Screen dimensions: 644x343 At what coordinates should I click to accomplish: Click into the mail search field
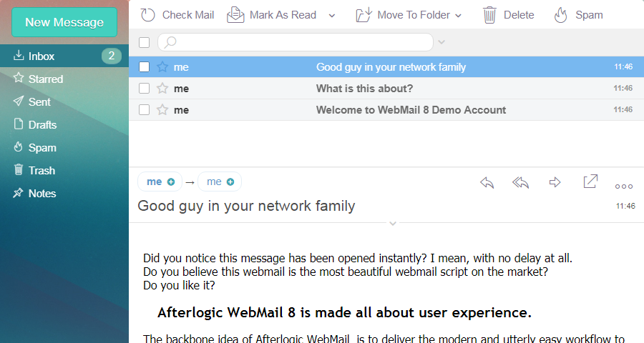coord(301,42)
